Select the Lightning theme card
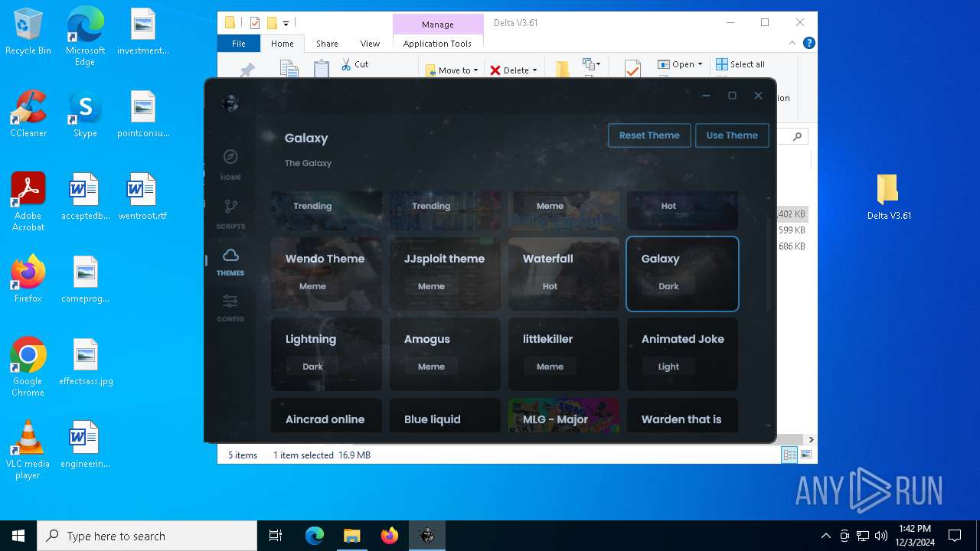 click(326, 354)
